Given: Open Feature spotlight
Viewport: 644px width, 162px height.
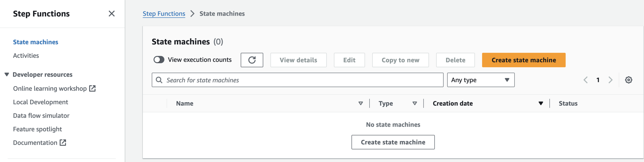Looking at the screenshot, I should click(x=37, y=129).
